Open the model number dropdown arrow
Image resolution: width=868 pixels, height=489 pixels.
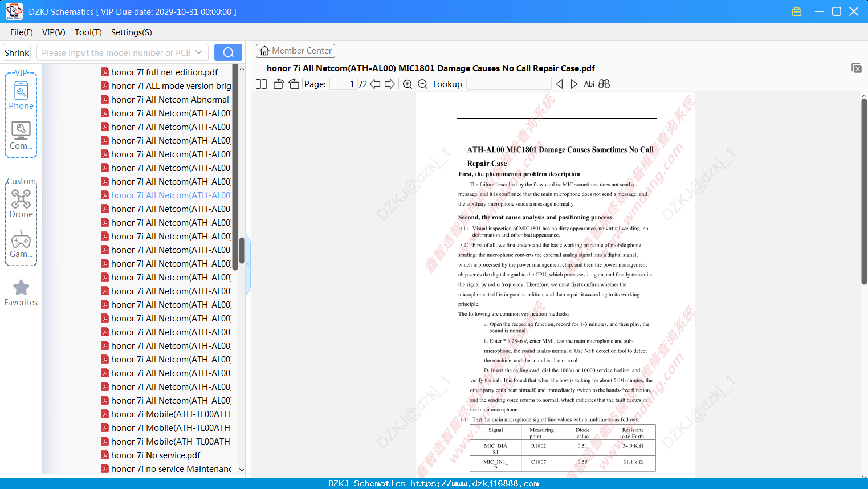click(x=199, y=52)
